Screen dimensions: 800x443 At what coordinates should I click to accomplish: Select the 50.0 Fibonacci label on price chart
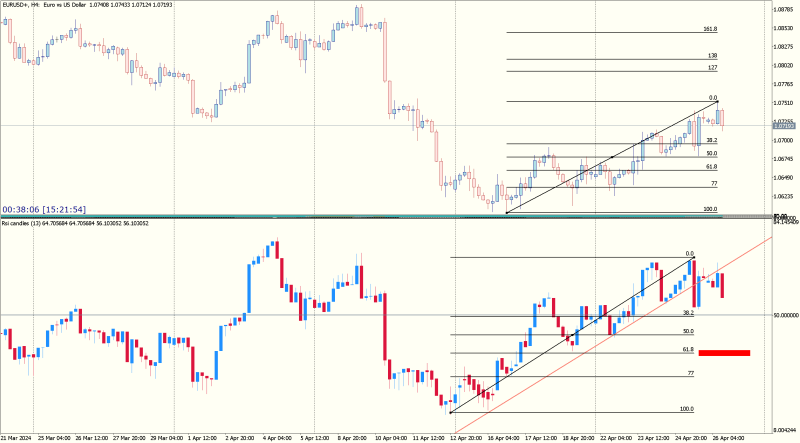pyautogui.click(x=711, y=153)
